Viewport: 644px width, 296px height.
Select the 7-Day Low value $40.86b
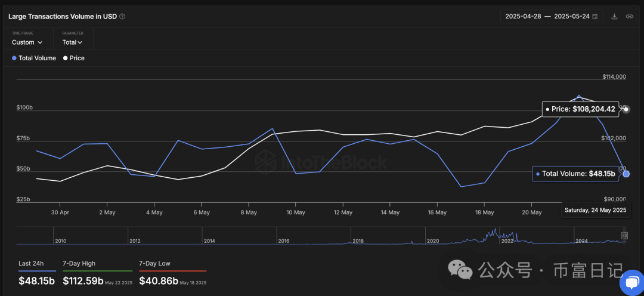pos(159,281)
